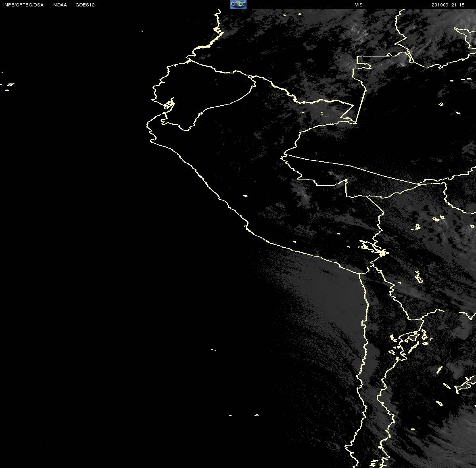This screenshot has height=468, width=476.
Task: Select the INPE/CPTEC/DSA header text
Action: coord(23,5)
